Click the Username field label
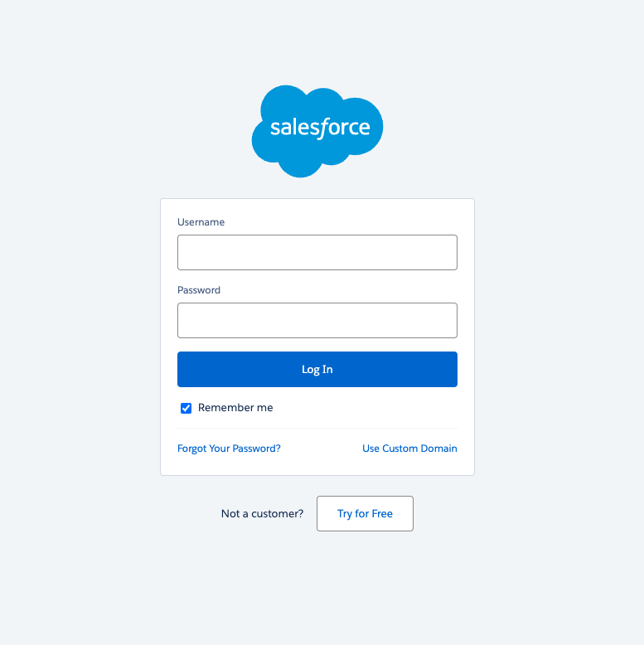Screen dimensions: 644x645 (201, 221)
